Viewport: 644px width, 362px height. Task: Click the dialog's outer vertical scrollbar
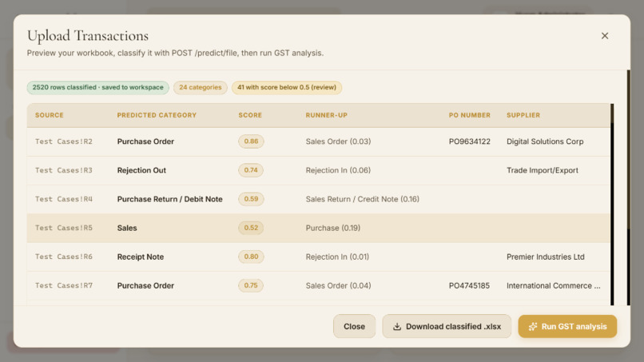(628, 188)
